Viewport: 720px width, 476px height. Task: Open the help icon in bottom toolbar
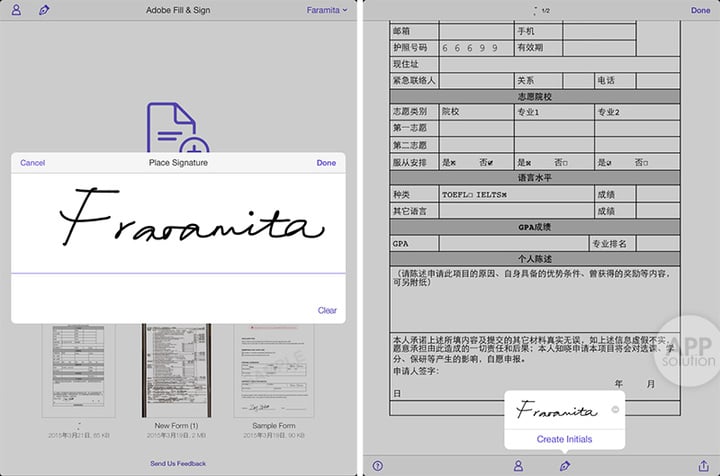tap(378, 465)
